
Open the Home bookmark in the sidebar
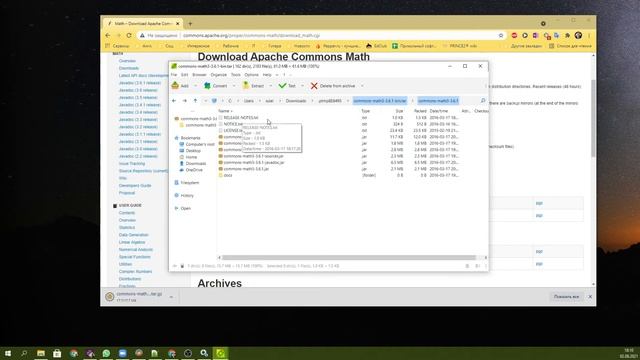[x=188, y=157]
